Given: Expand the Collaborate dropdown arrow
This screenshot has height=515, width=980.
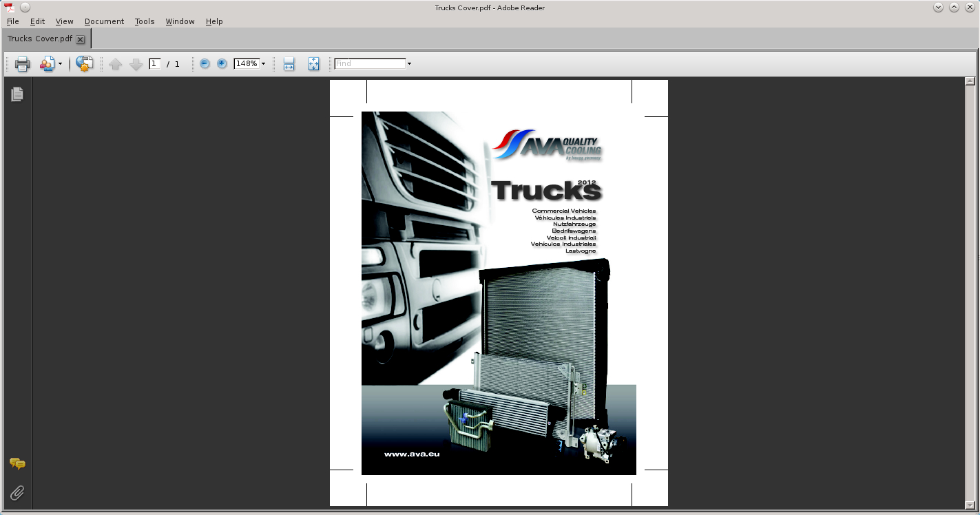Looking at the screenshot, I should 60,64.
